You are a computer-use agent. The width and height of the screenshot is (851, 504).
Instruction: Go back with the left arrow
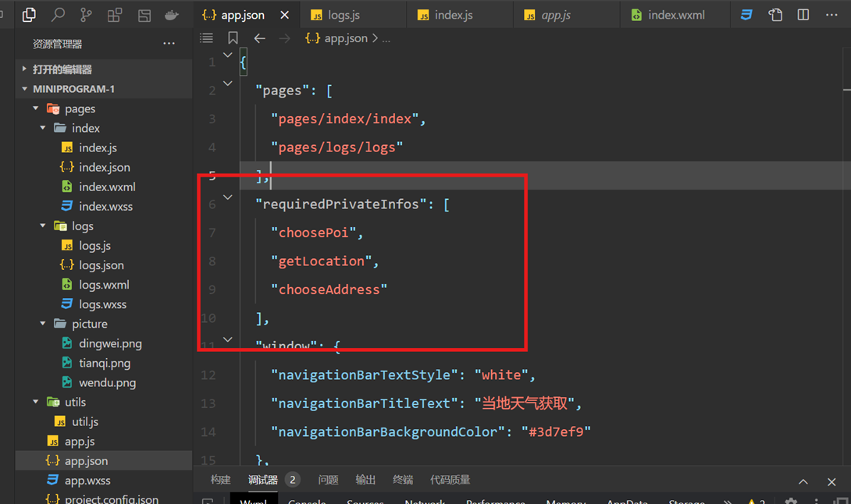pos(259,38)
